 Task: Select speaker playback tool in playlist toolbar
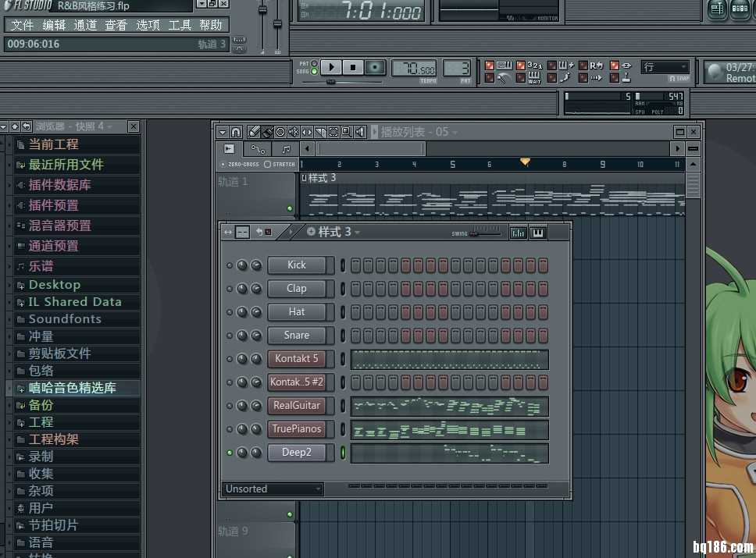pyautogui.click(x=360, y=132)
